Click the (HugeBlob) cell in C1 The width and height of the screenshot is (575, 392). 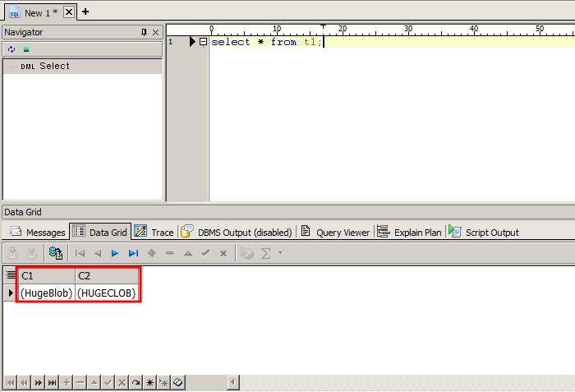coord(46,293)
